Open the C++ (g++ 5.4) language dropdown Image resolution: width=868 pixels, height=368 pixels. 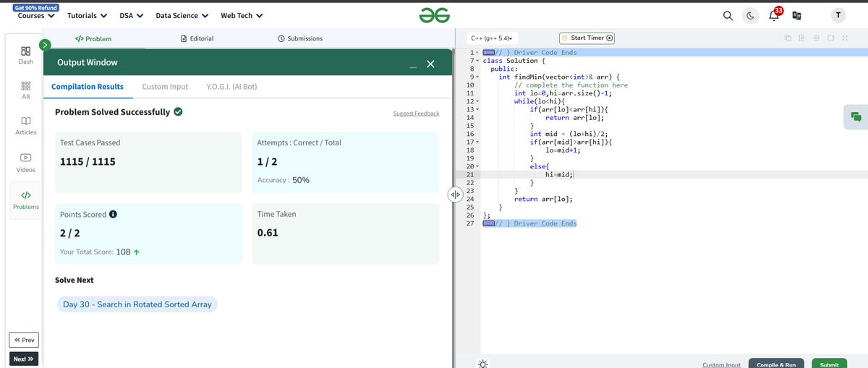(493, 38)
